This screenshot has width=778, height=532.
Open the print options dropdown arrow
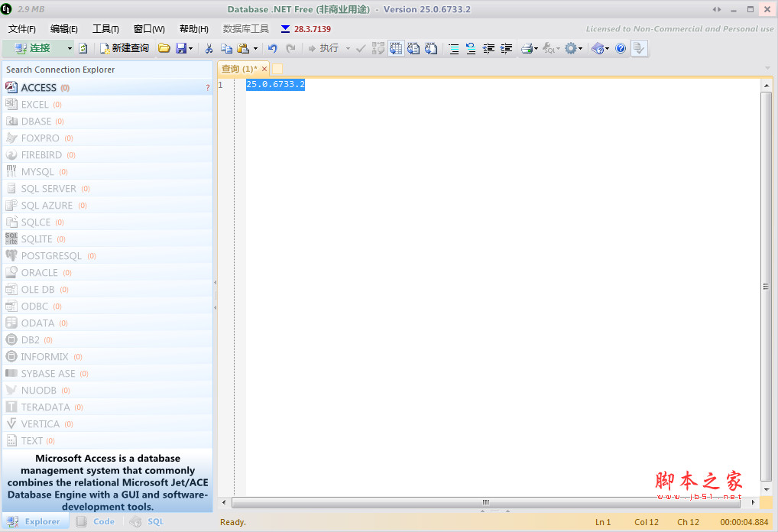click(536, 48)
